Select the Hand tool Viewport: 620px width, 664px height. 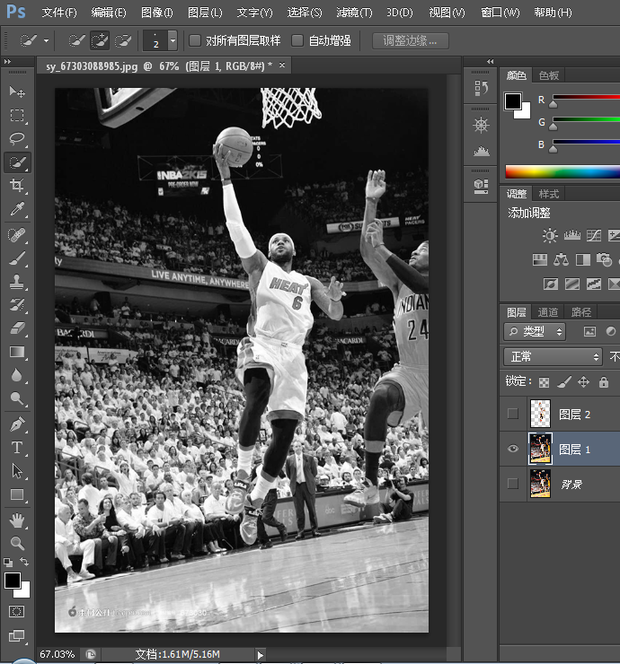(x=17, y=520)
